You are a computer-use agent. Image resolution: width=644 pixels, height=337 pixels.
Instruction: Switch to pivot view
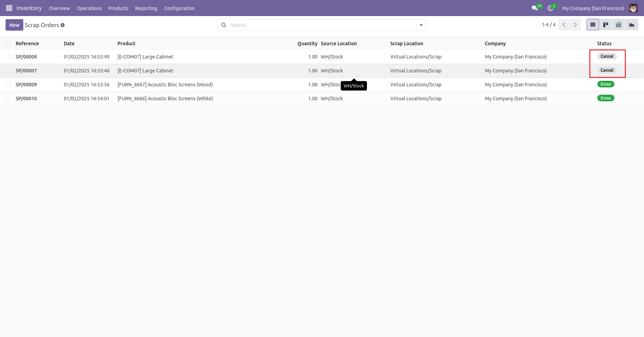619,25
